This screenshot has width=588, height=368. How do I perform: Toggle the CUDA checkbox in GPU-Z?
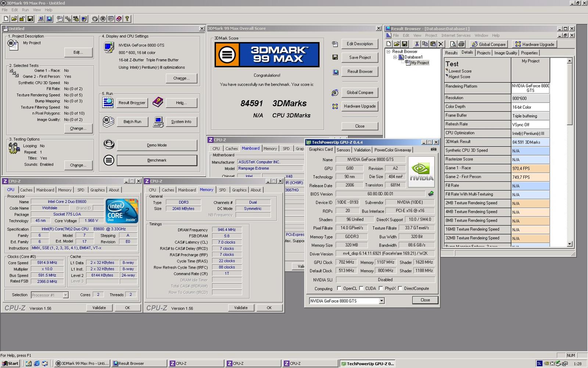[x=361, y=289]
